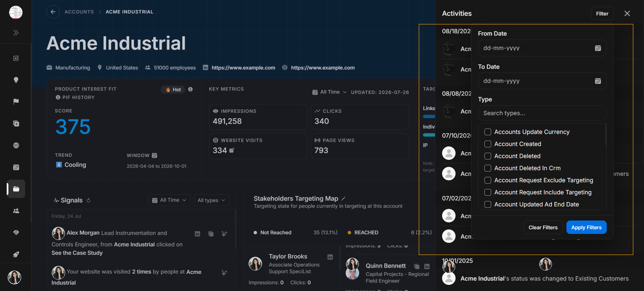This screenshot has height=291, width=644.
Task: Click LinkedIn icon on Taylor Brooks card
Action: tap(330, 257)
